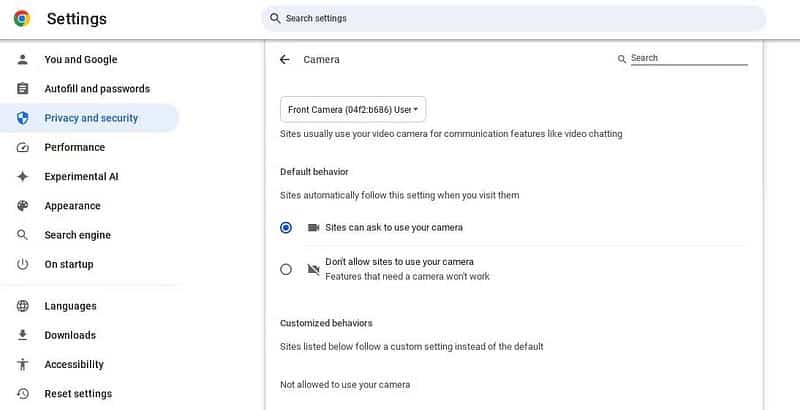This screenshot has width=800, height=410.
Task: Click the Privacy and security shield icon
Action: pyautogui.click(x=23, y=118)
